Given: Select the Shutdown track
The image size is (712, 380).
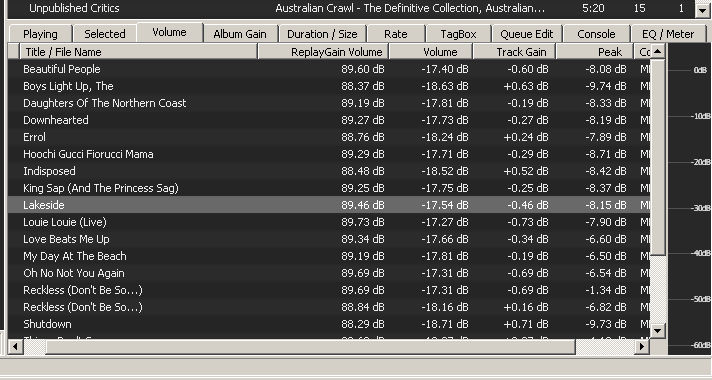Looking at the screenshot, I should (329, 324).
